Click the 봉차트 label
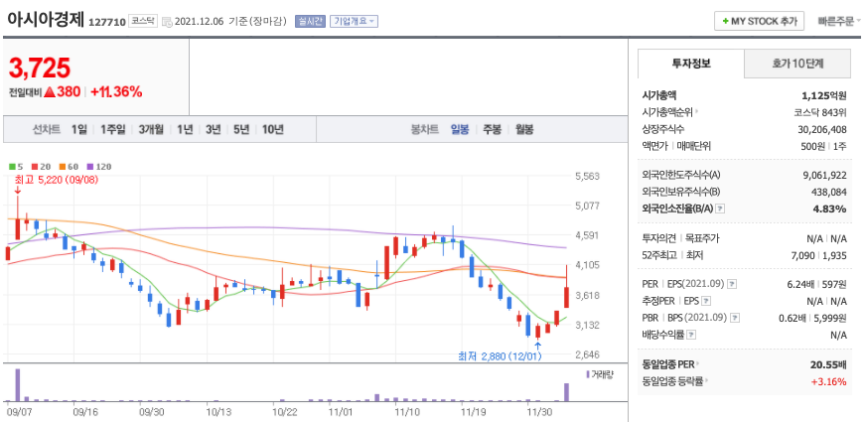Screen dimensions: 868x422 pos(425,130)
